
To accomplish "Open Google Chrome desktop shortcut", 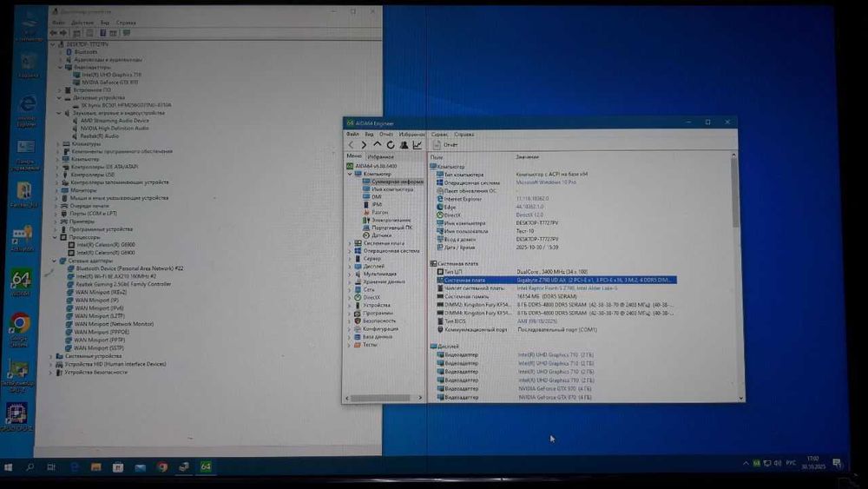I will click(x=20, y=329).
